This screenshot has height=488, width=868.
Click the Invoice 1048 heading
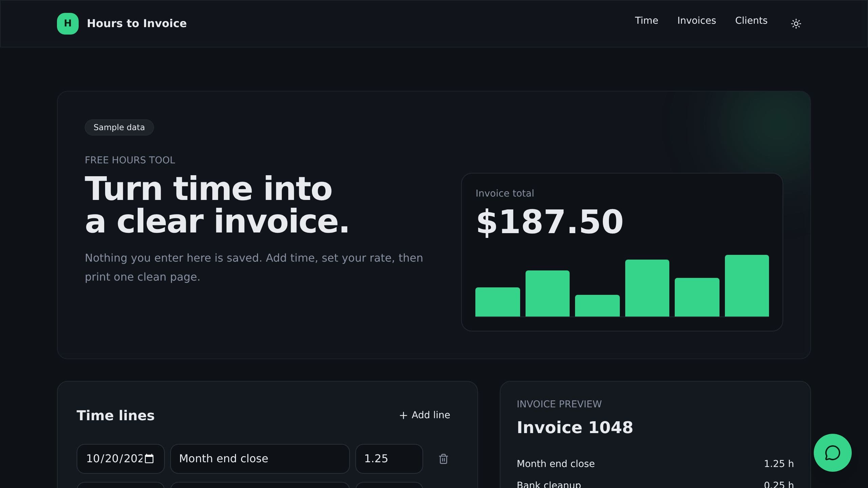575,427
